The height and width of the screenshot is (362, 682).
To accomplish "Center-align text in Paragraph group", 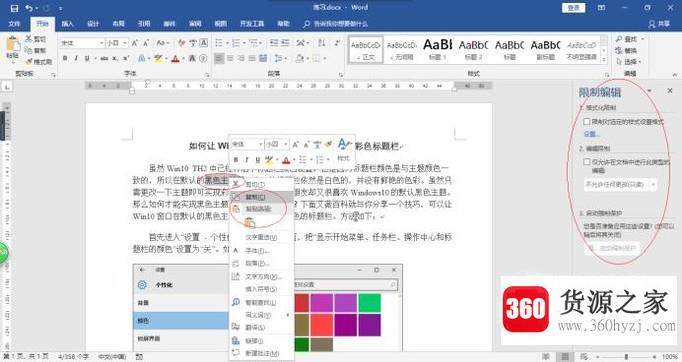I will point(230,58).
